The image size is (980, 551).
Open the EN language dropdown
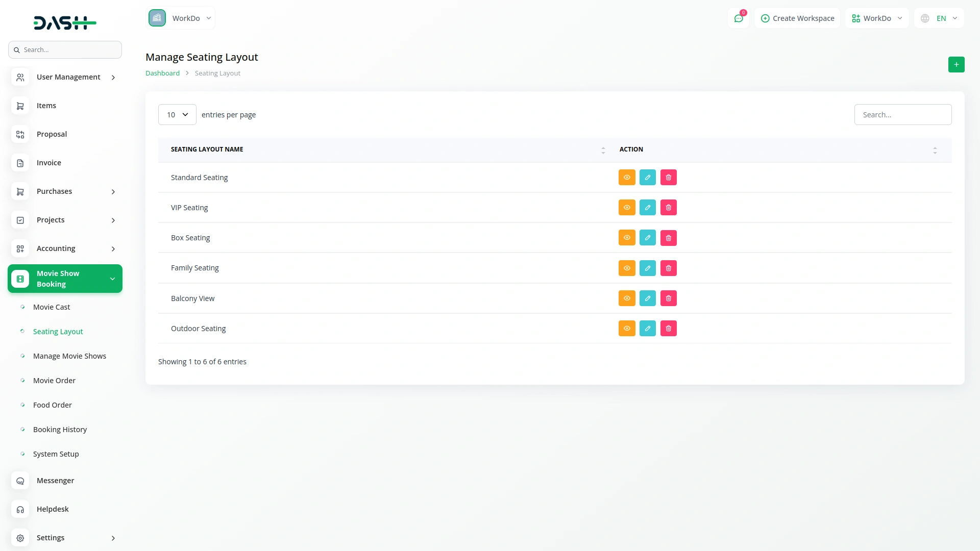(x=938, y=18)
